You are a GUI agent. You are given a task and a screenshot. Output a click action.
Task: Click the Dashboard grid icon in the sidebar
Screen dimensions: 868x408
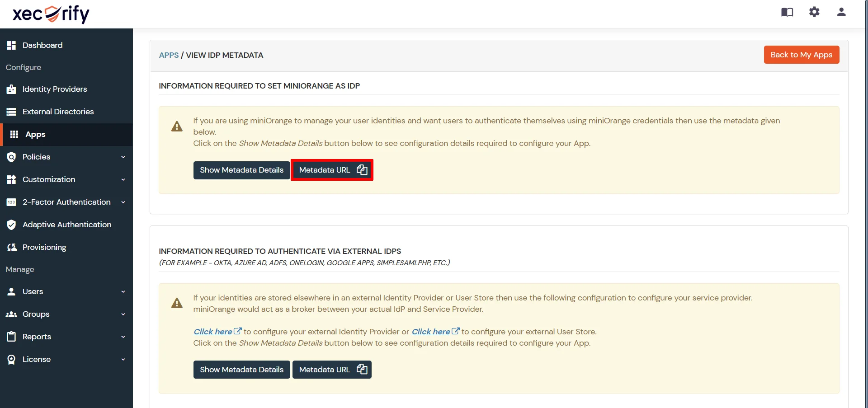[11, 45]
